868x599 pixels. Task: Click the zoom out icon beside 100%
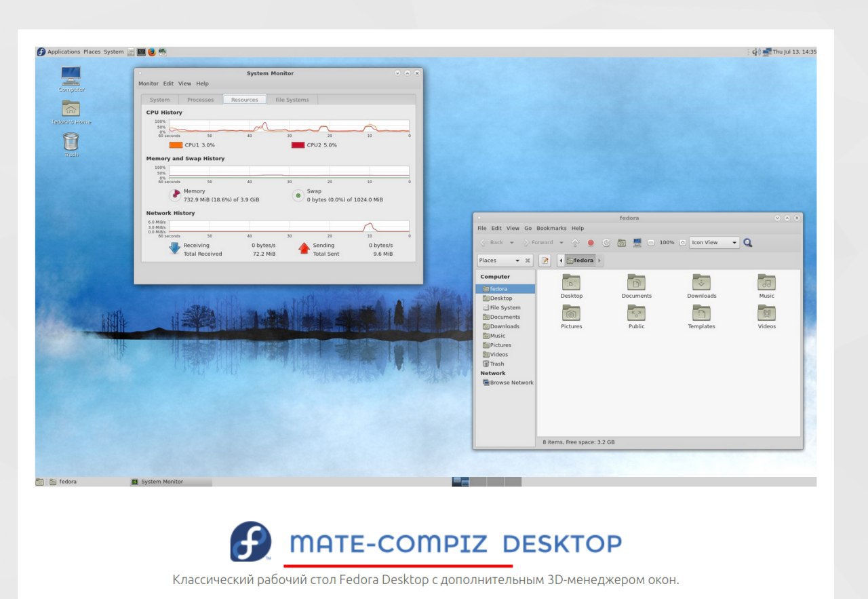pyautogui.click(x=651, y=242)
